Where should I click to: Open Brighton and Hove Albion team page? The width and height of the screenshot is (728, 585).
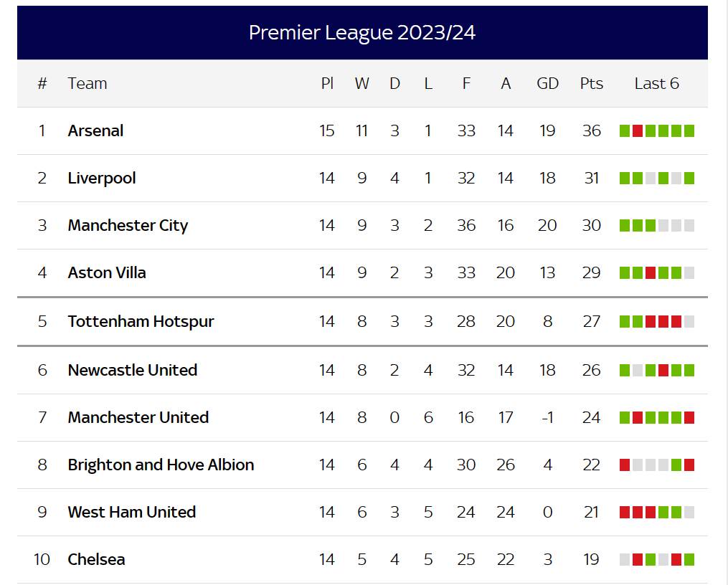coord(161,465)
